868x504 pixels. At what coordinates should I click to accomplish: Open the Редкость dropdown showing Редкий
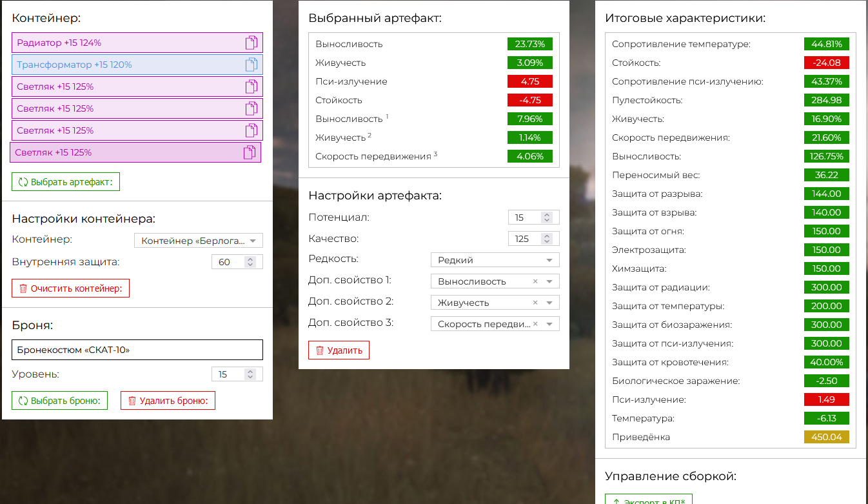495,260
